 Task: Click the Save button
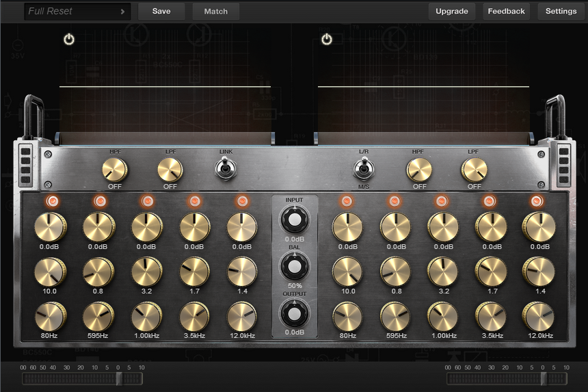[x=161, y=11]
